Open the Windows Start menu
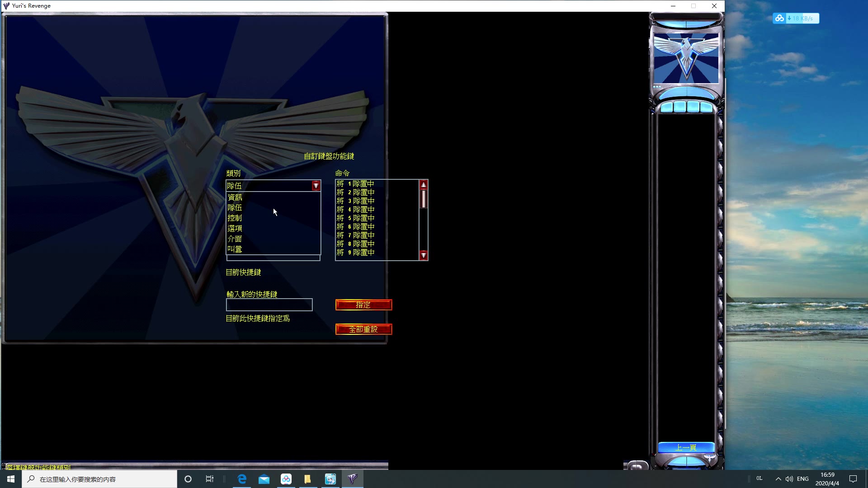 pyautogui.click(x=11, y=479)
